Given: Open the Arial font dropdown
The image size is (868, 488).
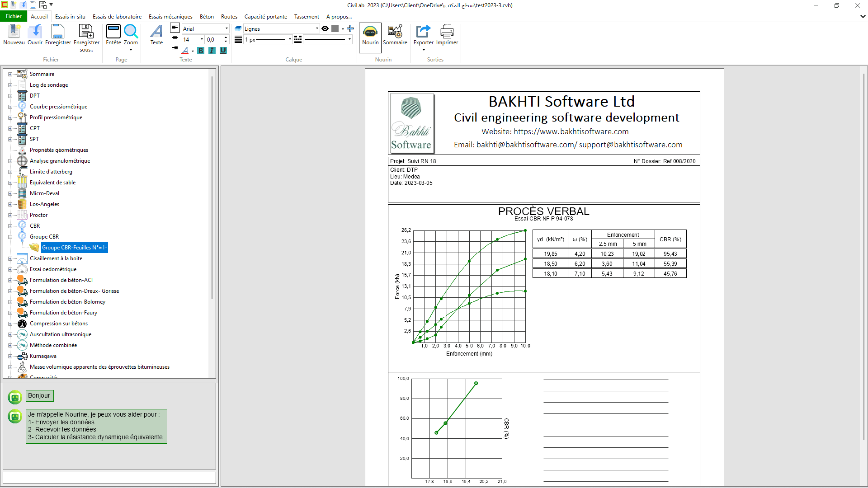Looking at the screenshot, I should pyautogui.click(x=226, y=28).
